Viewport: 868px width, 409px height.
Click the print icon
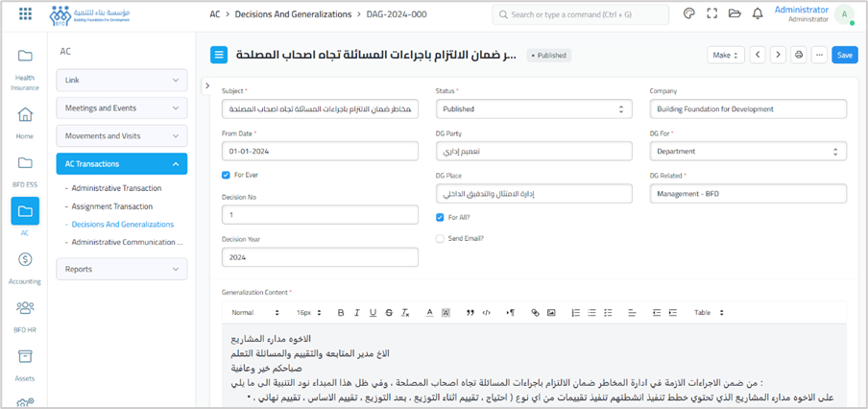[798, 56]
